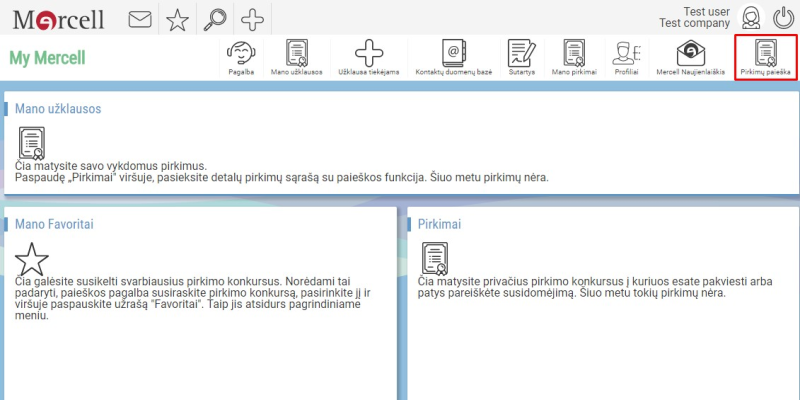
Task: Open Mercell Naujienlaiškis newsletter
Action: click(690, 58)
